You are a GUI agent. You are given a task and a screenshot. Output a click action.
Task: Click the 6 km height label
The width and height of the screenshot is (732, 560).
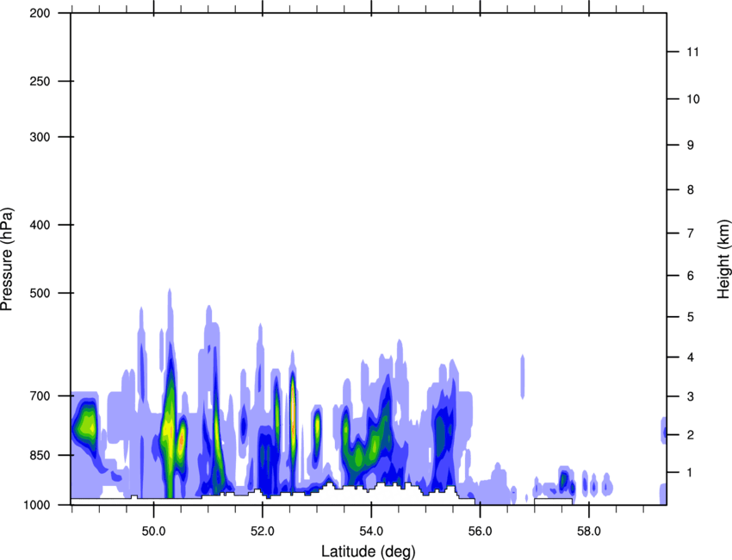click(x=691, y=276)
